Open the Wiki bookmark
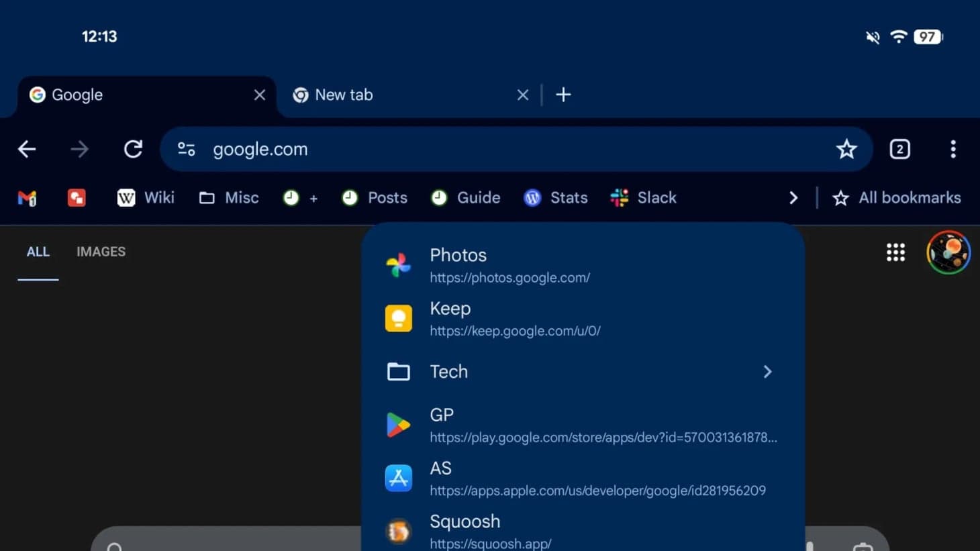Viewport: 980px width, 551px height. click(x=145, y=197)
